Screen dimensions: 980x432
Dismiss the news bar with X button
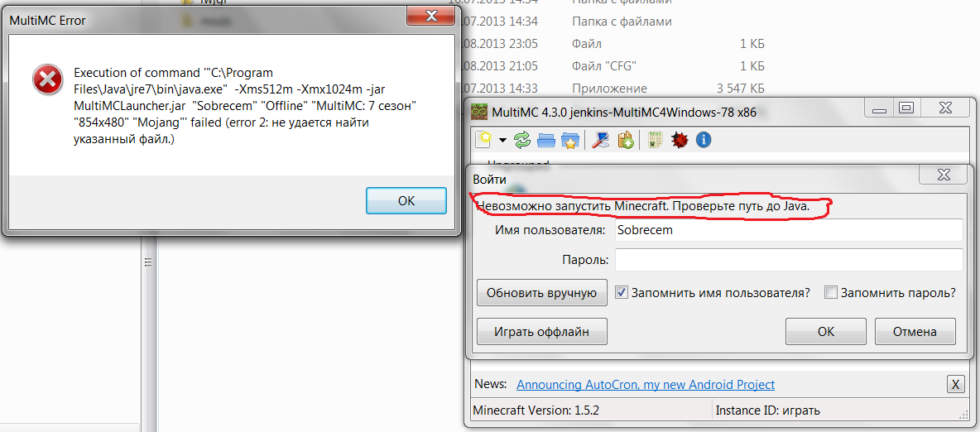955,385
